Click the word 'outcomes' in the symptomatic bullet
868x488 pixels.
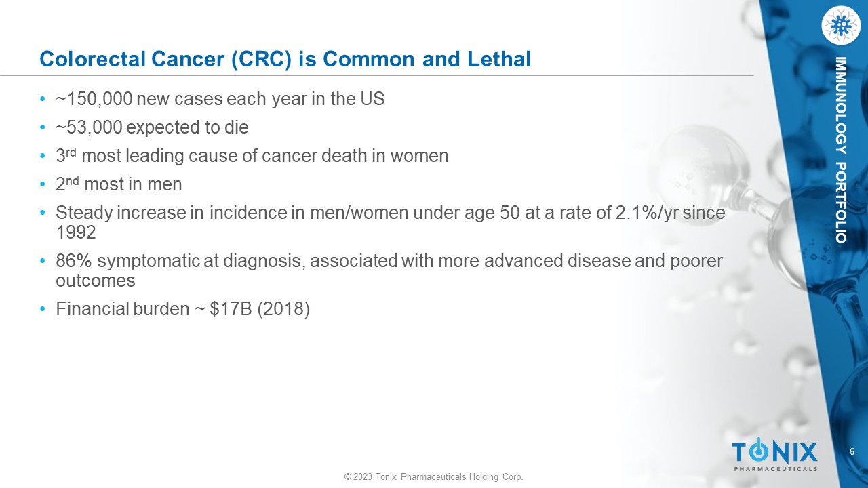coord(96,280)
